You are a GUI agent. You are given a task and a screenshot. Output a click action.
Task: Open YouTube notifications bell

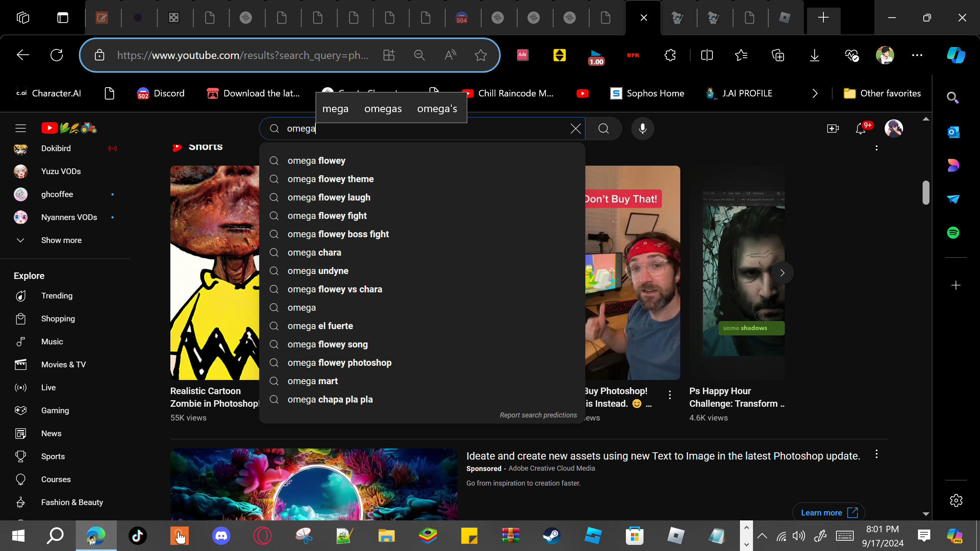[861, 129]
